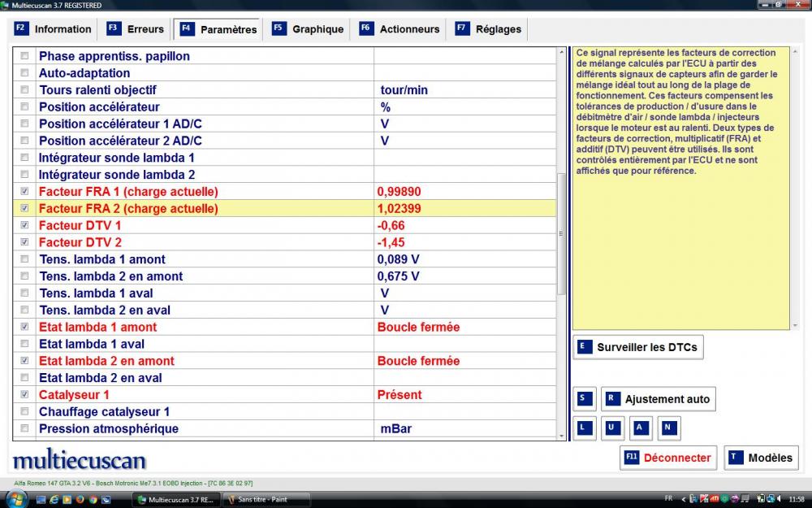Click the Déconnecter button
This screenshot has height=508, width=812.
(x=667, y=458)
